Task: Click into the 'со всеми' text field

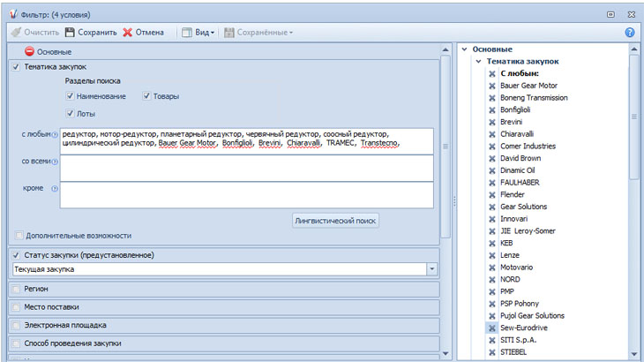Action: point(247,168)
